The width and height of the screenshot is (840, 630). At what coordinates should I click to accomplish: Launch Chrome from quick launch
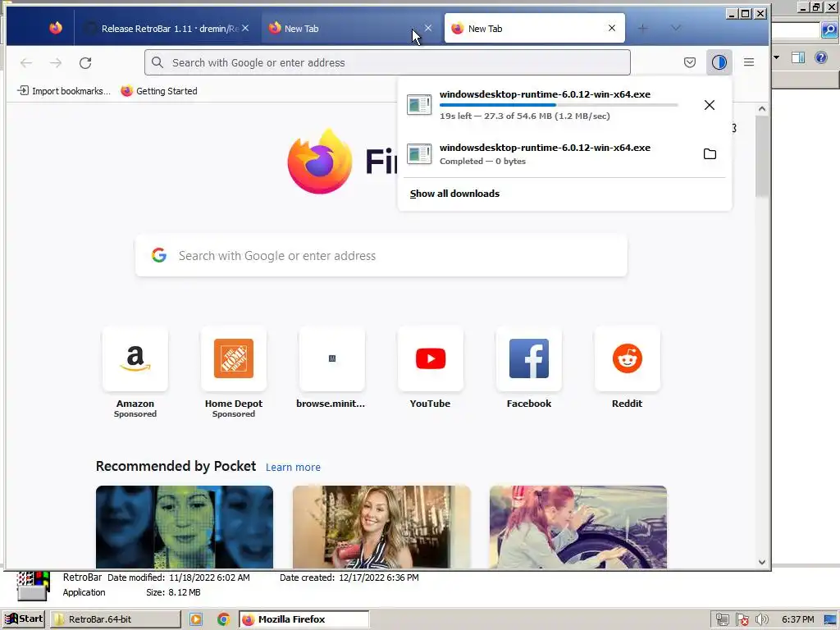coord(223,619)
